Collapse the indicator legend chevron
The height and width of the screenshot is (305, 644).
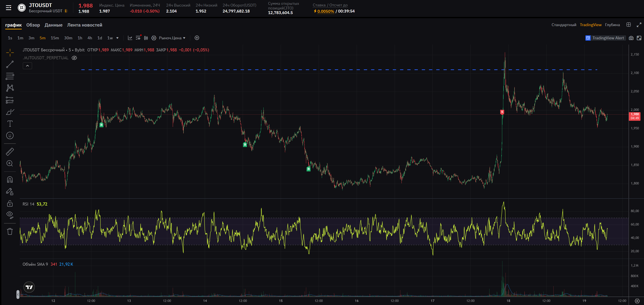pos(27,66)
